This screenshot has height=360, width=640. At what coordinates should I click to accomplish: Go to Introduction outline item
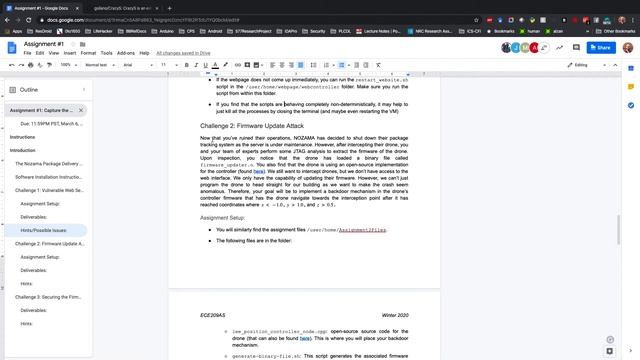pos(22,150)
